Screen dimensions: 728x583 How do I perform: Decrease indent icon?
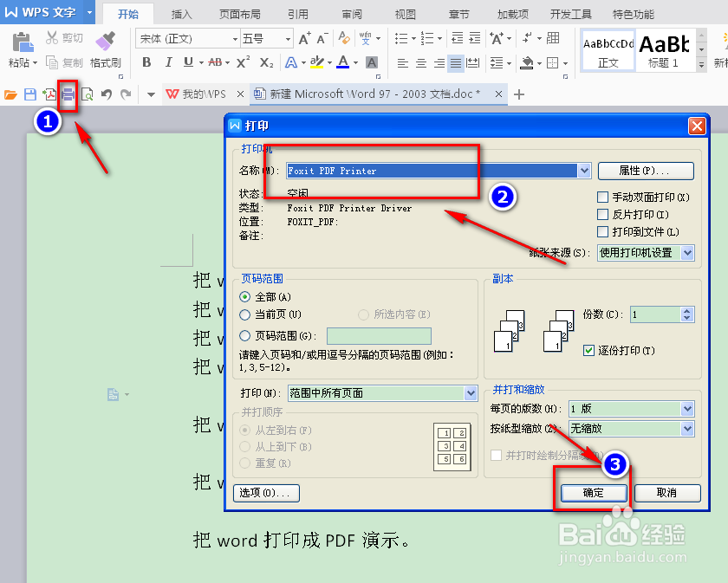click(458, 38)
